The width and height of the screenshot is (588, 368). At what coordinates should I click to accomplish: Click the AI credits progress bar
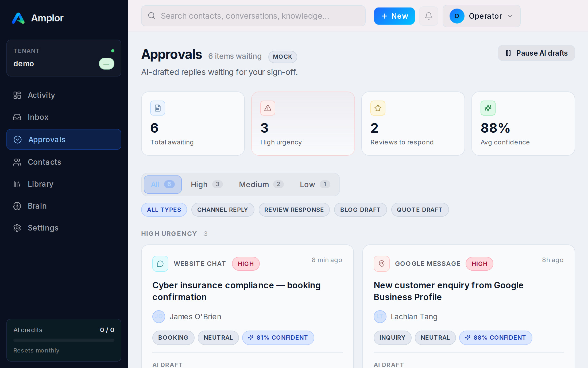click(x=64, y=340)
